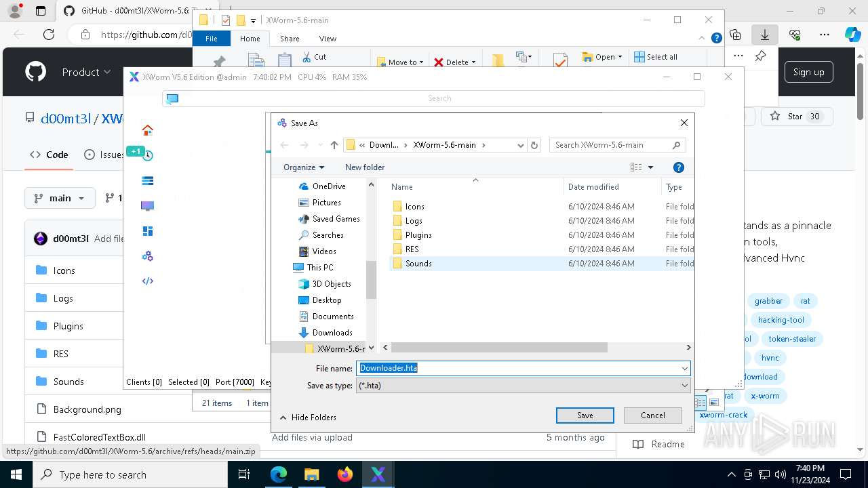Click the Save As search magnifier icon
This screenshot has height=488, width=868.
coord(676,145)
